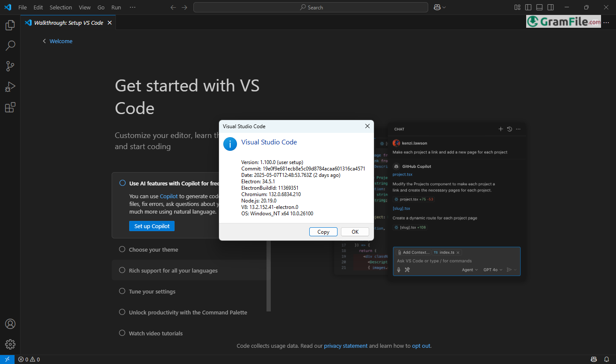Screen dimensions: 616x364
Task: Open notifications bell in status bar
Action: [x=607, y=359]
